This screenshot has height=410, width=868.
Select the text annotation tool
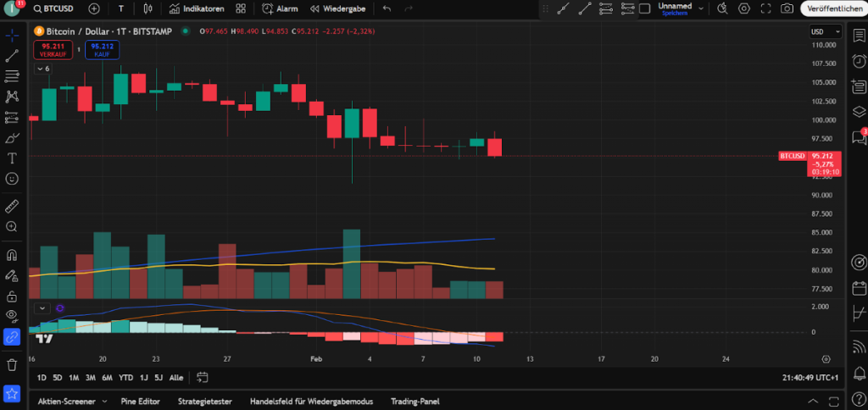[12, 158]
